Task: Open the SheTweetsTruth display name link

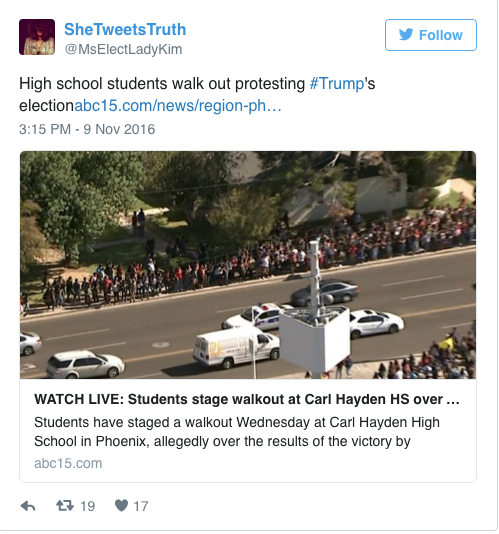Action: [125, 30]
